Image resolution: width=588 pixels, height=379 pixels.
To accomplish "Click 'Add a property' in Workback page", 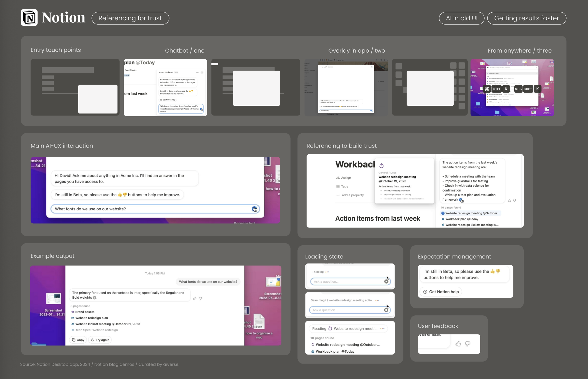I will (352, 195).
